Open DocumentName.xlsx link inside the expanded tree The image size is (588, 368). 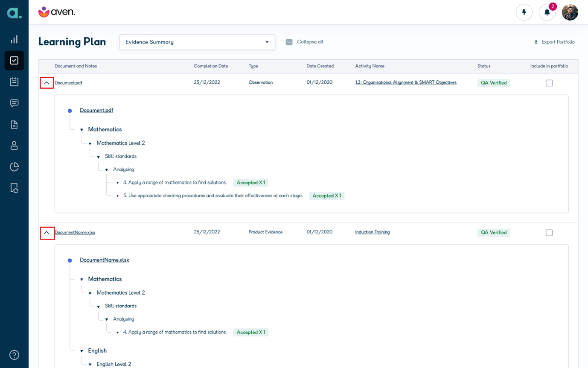coord(105,260)
